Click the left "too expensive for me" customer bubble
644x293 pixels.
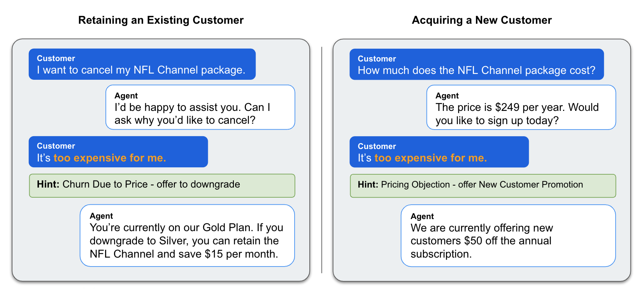118,152
